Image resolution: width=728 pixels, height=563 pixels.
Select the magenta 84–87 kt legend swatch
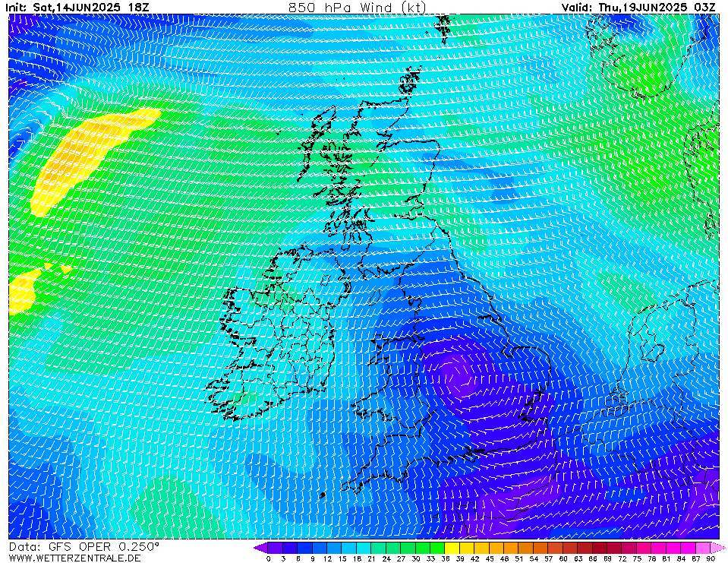(689, 548)
